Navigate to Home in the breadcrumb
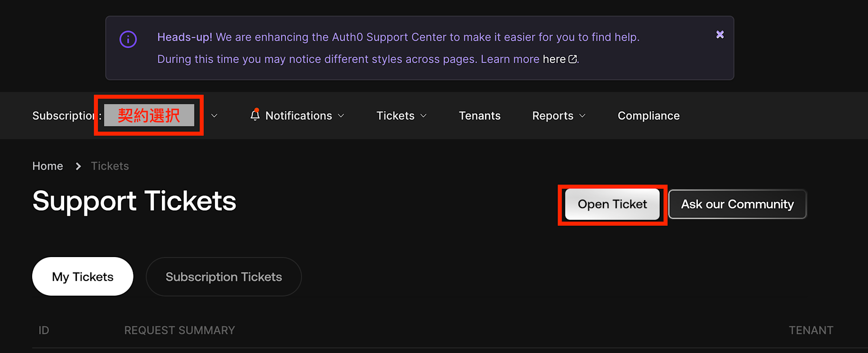Viewport: 868px width, 353px height. (48, 166)
